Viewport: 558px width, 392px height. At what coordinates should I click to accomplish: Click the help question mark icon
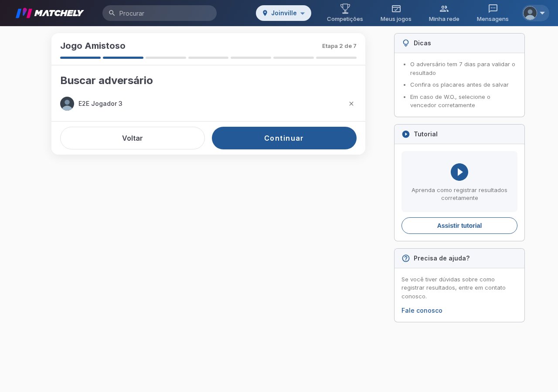(x=406, y=258)
